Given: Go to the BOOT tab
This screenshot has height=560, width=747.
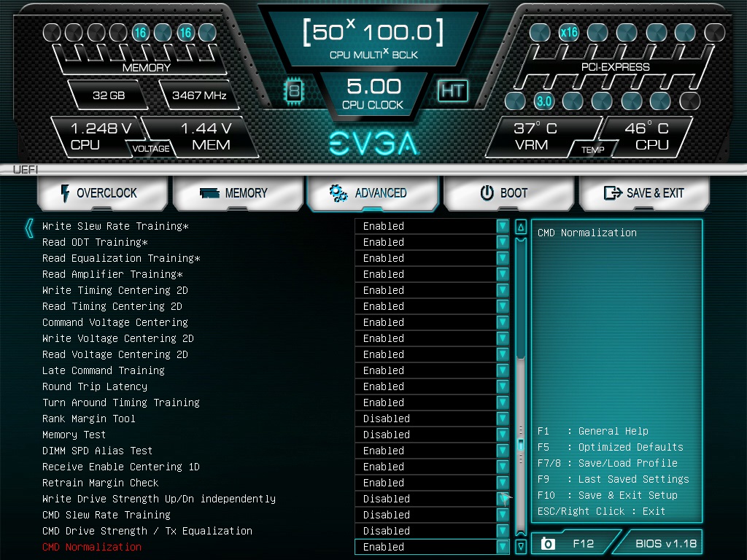Looking at the screenshot, I should (x=508, y=192).
